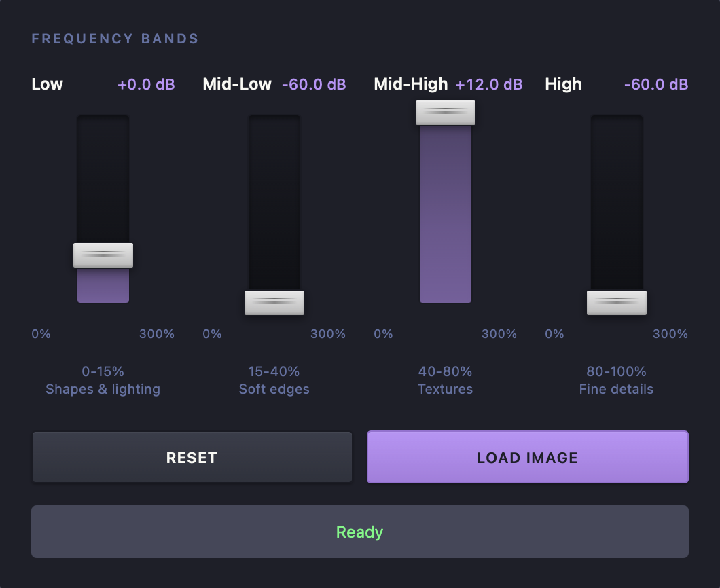The height and width of the screenshot is (588, 720).
Task: Click the High band slider handle
Action: 617,303
